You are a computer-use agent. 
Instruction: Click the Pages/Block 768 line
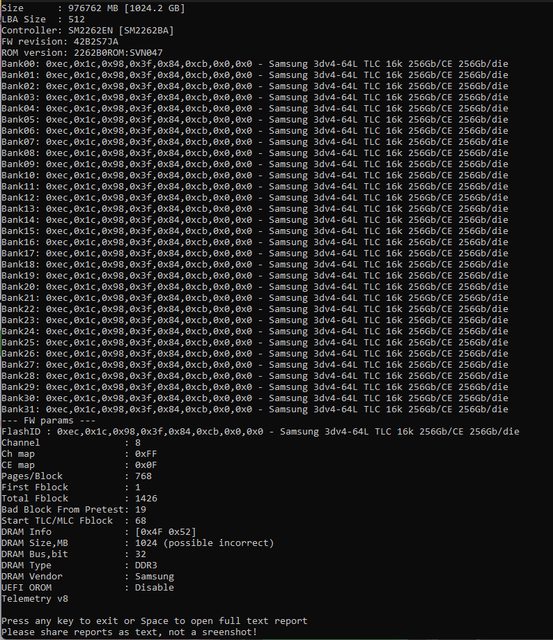point(77,476)
